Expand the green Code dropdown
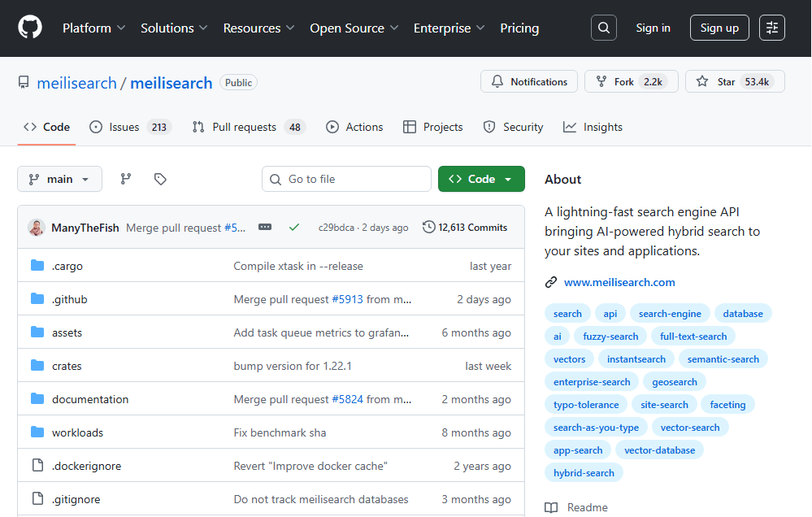This screenshot has height=517, width=812. (x=480, y=178)
